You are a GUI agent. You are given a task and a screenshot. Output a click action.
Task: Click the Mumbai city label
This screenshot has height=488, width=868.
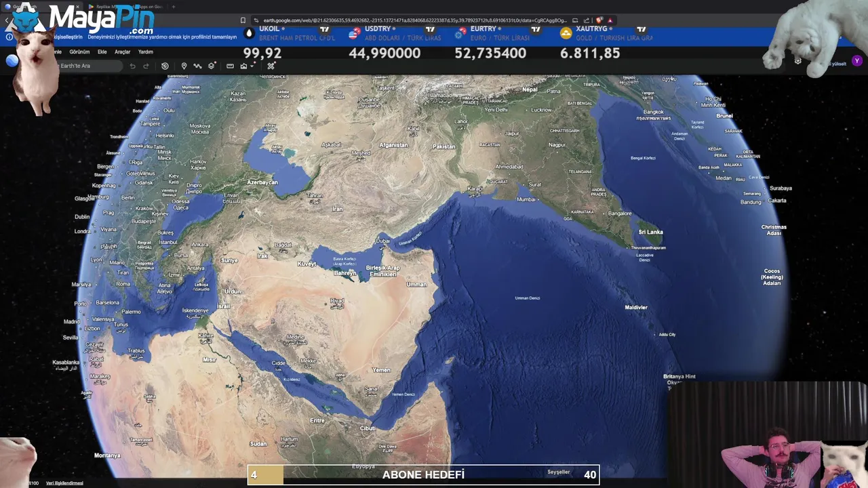coord(526,199)
